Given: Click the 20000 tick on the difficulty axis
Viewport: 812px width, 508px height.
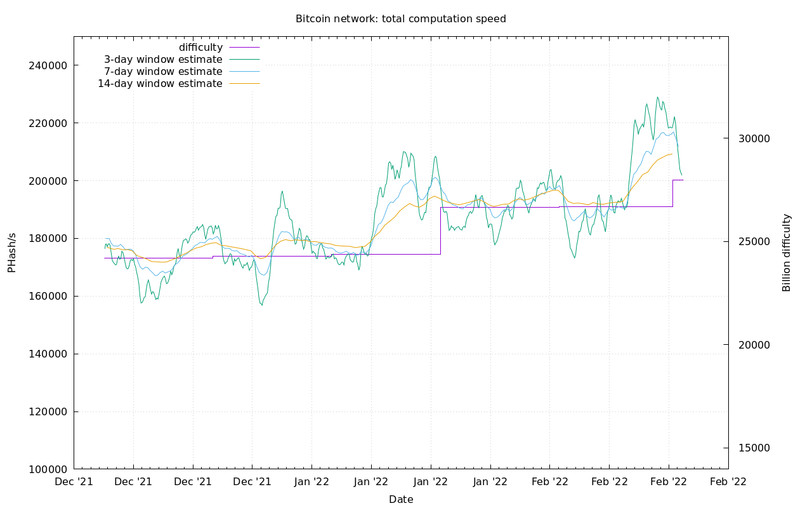Looking at the screenshot, I should point(754,345).
